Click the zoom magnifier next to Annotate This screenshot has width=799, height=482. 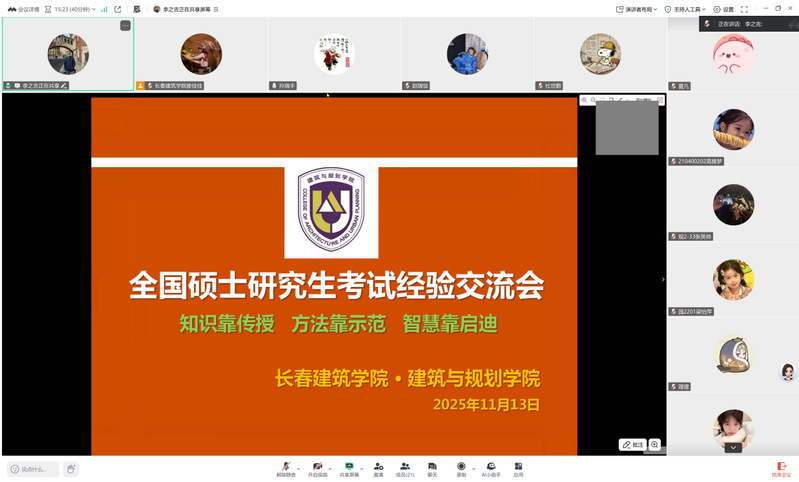655,444
